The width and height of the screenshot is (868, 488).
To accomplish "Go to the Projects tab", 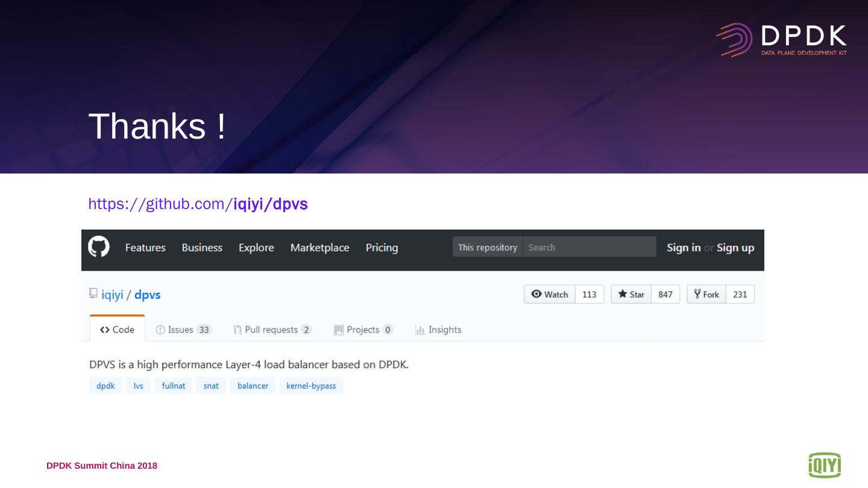I will [363, 330].
